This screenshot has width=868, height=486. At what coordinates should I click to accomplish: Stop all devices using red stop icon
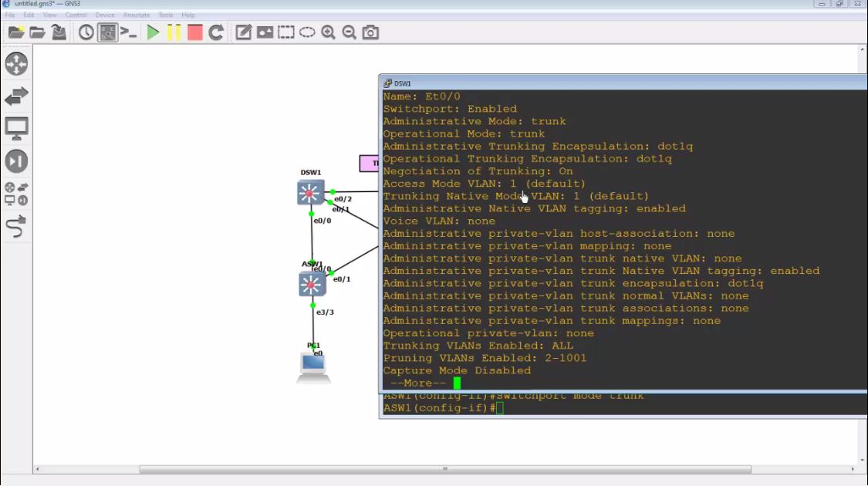coord(194,32)
